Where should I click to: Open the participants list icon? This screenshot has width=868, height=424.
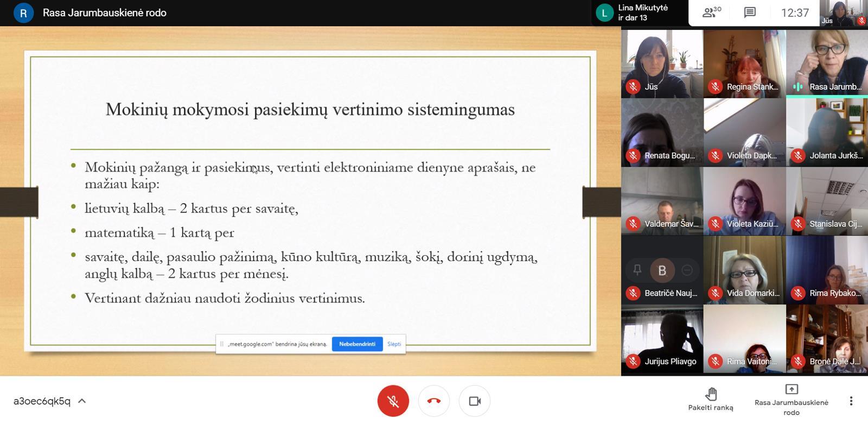tap(711, 12)
